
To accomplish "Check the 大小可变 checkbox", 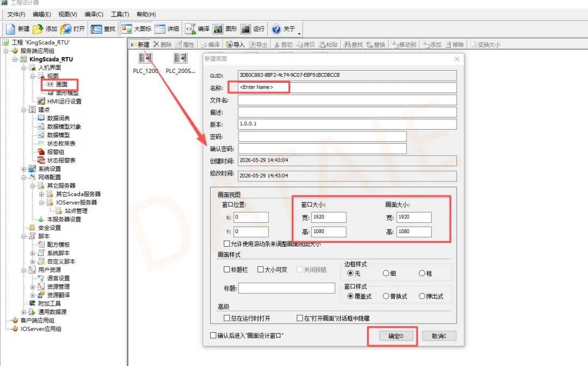I will click(x=261, y=269).
